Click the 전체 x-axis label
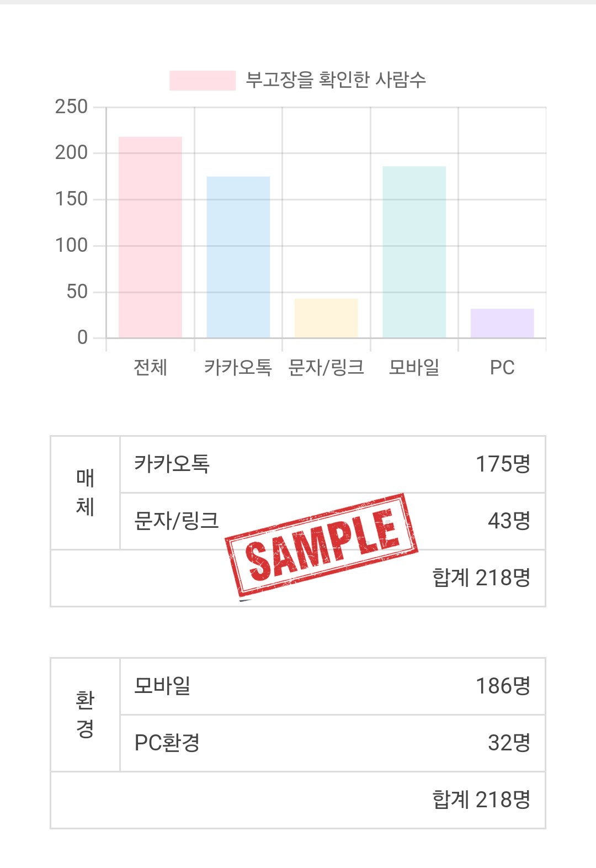 [x=150, y=367]
